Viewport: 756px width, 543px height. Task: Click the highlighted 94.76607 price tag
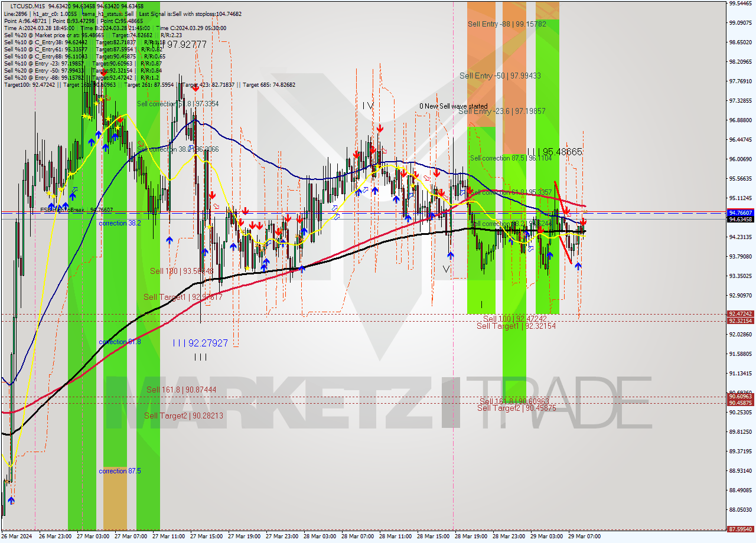[741, 212]
